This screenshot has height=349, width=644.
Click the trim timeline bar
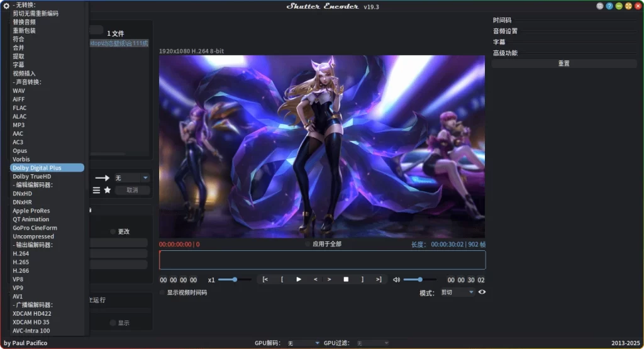[x=323, y=260]
